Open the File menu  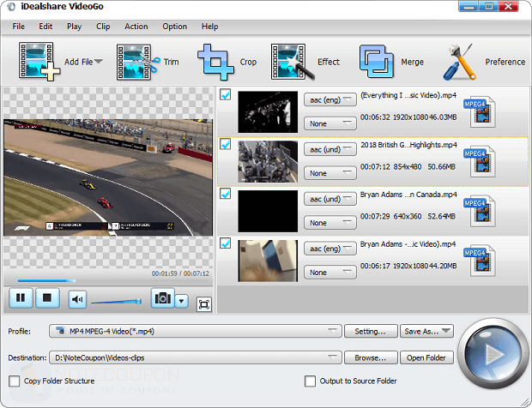[18, 27]
